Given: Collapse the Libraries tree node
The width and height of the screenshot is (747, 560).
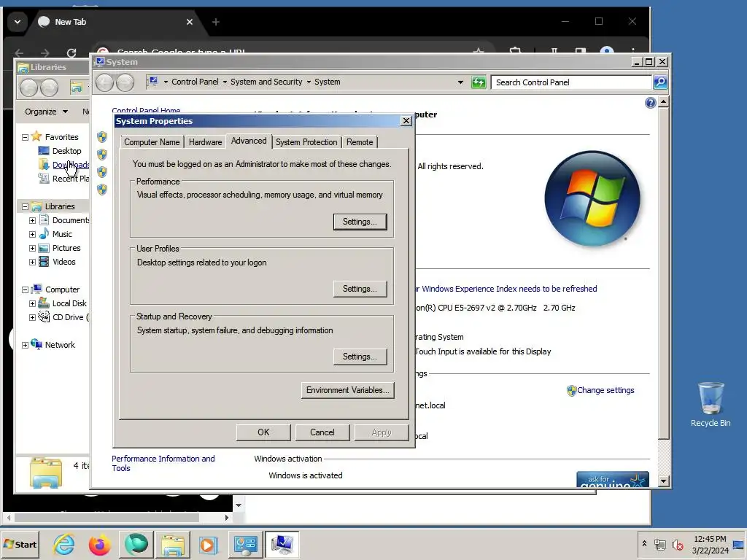Looking at the screenshot, I should coord(26,206).
